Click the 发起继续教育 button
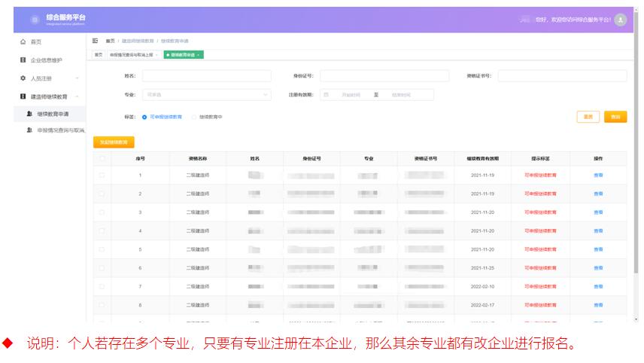The width and height of the screenshot is (644, 363). tap(114, 142)
